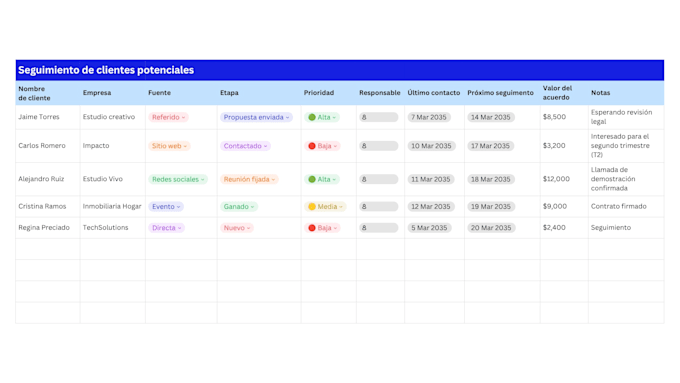Select the Jaime Torres name cell
This screenshot has width=680, height=383.
48,117
